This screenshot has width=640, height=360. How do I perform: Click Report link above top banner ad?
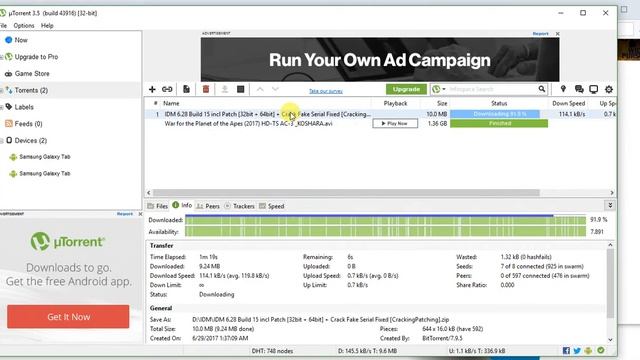point(540,34)
